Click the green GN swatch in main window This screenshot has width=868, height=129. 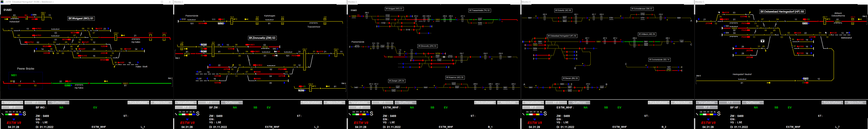(6, 114)
